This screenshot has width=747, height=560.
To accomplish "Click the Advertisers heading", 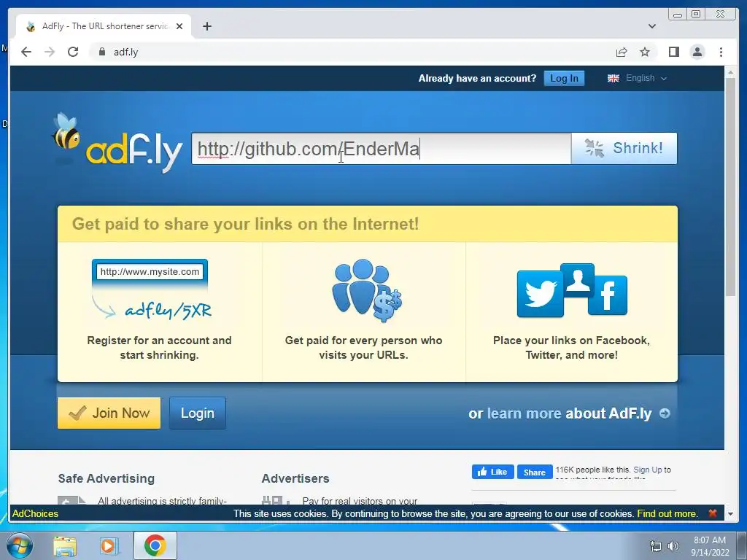I will pos(295,478).
